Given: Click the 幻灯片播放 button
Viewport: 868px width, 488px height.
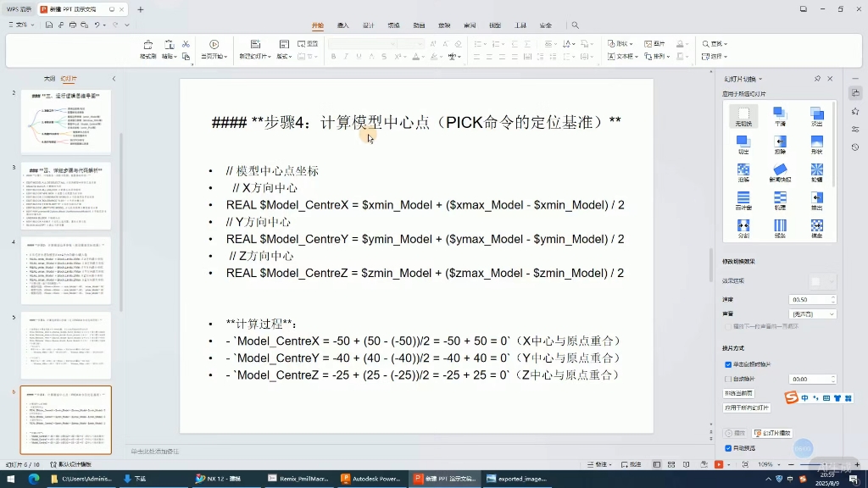Looking at the screenshot, I should (x=773, y=433).
